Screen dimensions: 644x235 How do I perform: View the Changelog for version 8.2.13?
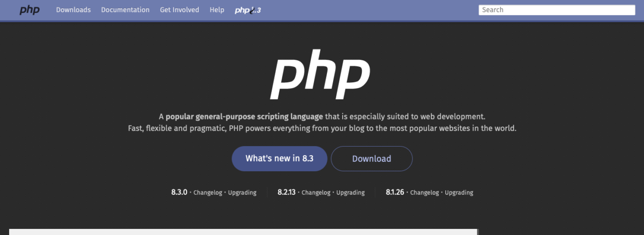point(316,192)
